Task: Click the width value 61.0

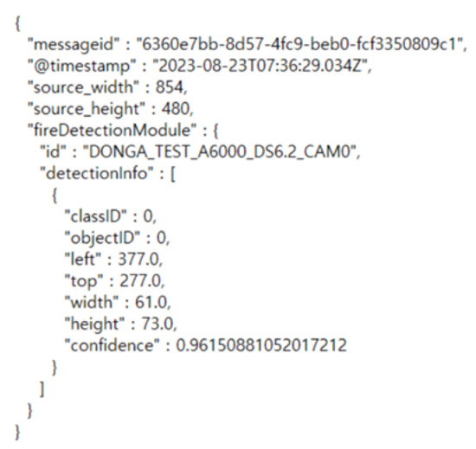Action: (151, 303)
